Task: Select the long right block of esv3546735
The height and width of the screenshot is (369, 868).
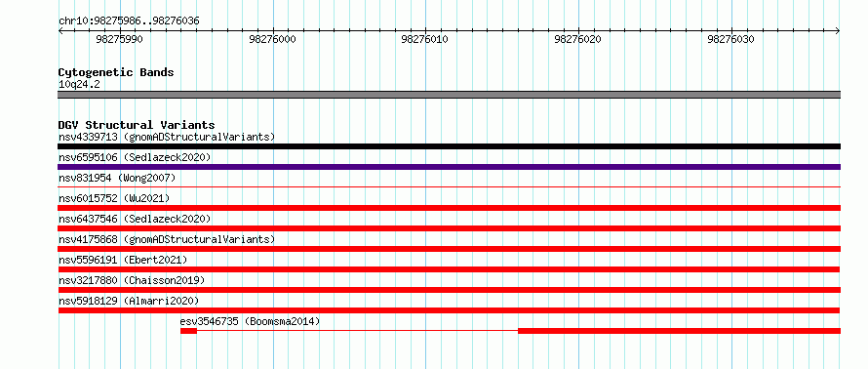Action: pyautogui.click(x=679, y=331)
